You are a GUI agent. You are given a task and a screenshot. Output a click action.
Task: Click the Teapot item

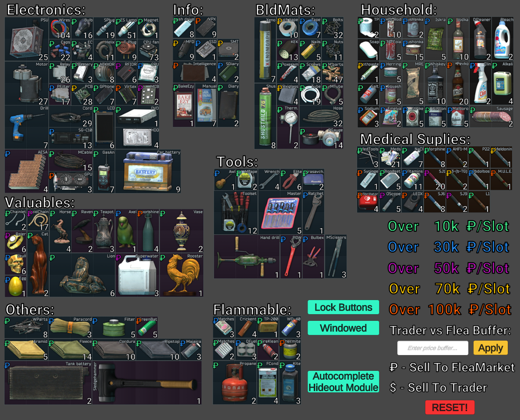click(104, 231)
